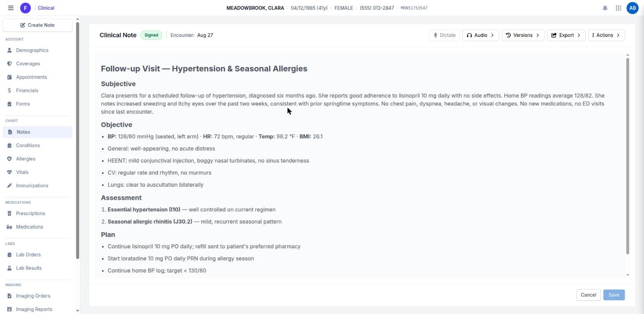Click the Vitals heart icon in sidebar
Screen dimensions: 644x314
click(x=9, y=172)
